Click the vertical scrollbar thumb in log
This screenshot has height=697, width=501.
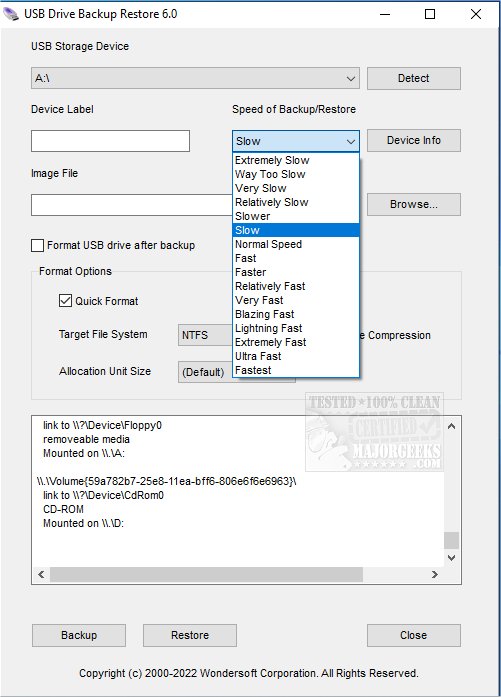(452, 540)
